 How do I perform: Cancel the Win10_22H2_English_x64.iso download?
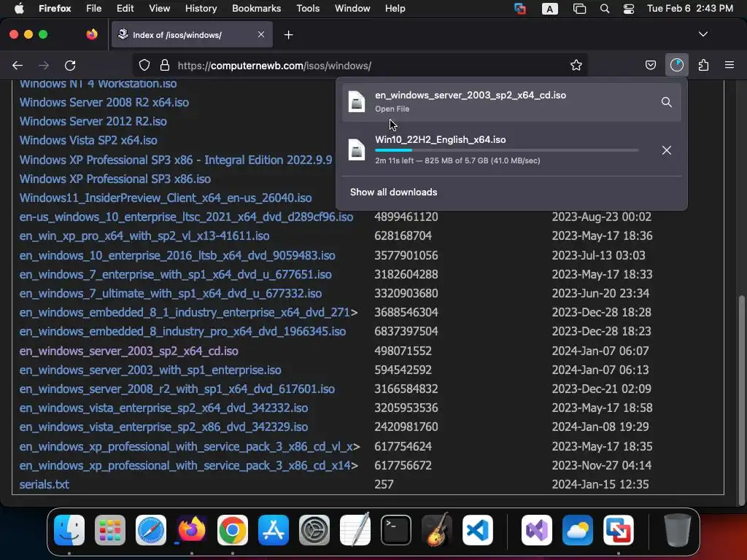[x=667, y=150]
